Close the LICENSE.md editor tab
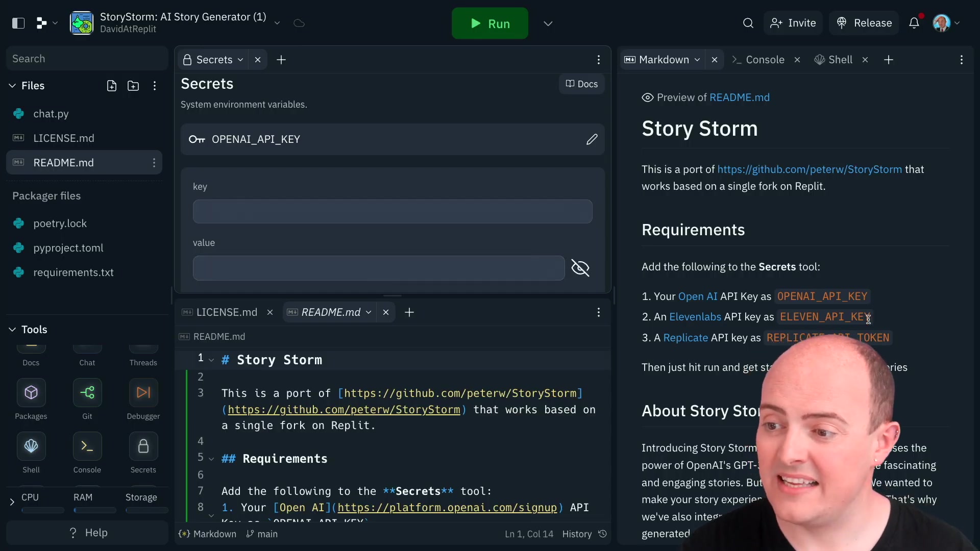The width and height of the screenshot is (980, 551). (x=270, y=312)
